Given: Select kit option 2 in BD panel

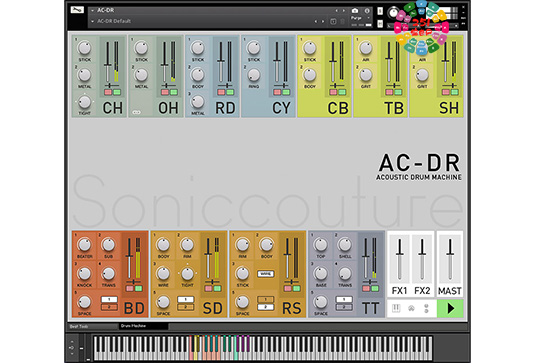Looking at the screenshot, I should (x=109, y=307).
